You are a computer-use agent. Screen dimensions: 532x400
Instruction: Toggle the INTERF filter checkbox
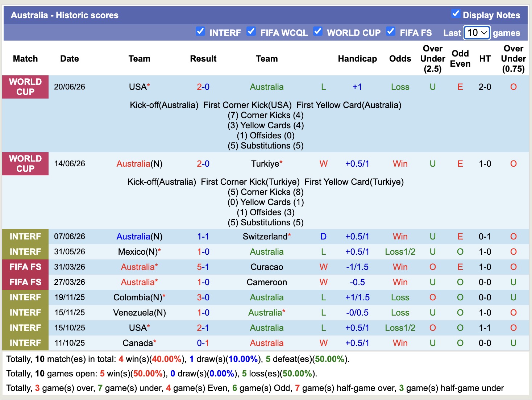pyautogui.click(x=200, y=32)
